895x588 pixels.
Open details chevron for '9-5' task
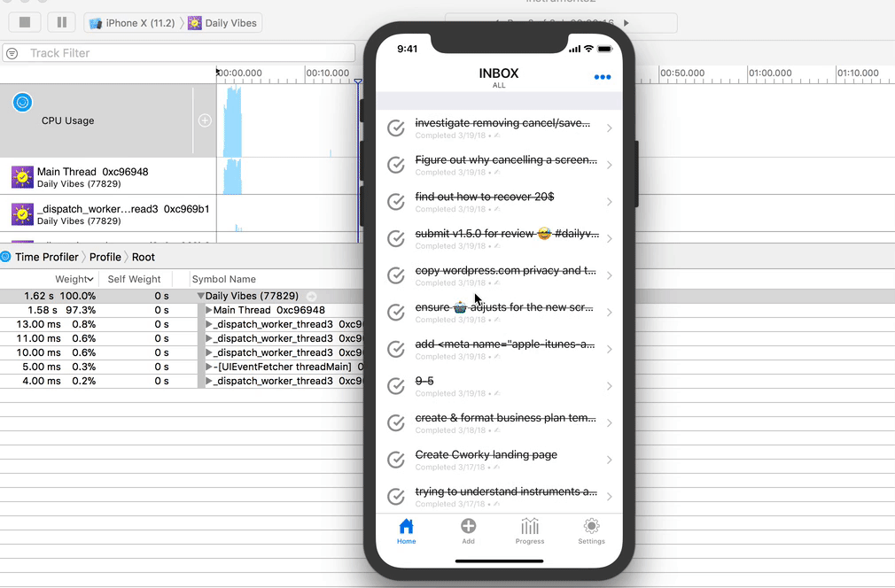tap(609, 386)
